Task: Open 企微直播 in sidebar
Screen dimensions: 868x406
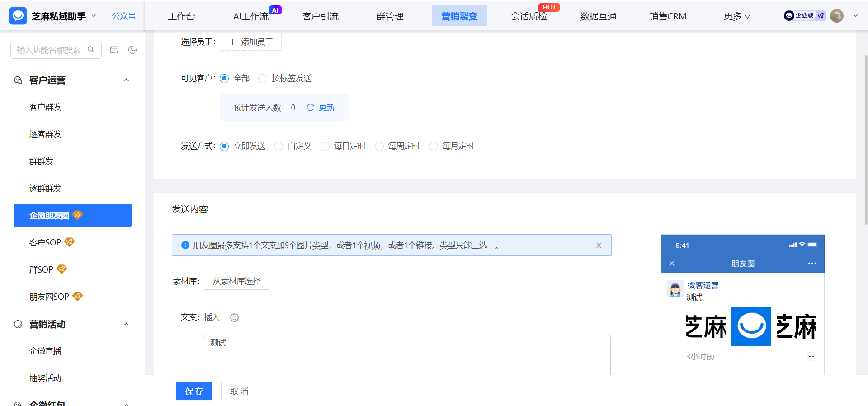Action: tap(45, 351)
